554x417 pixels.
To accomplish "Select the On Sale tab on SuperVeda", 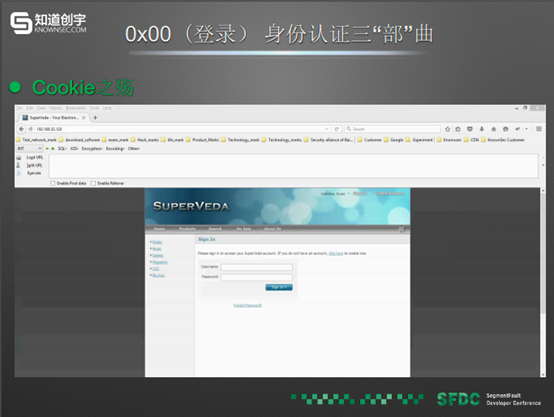I will [243, 229].
